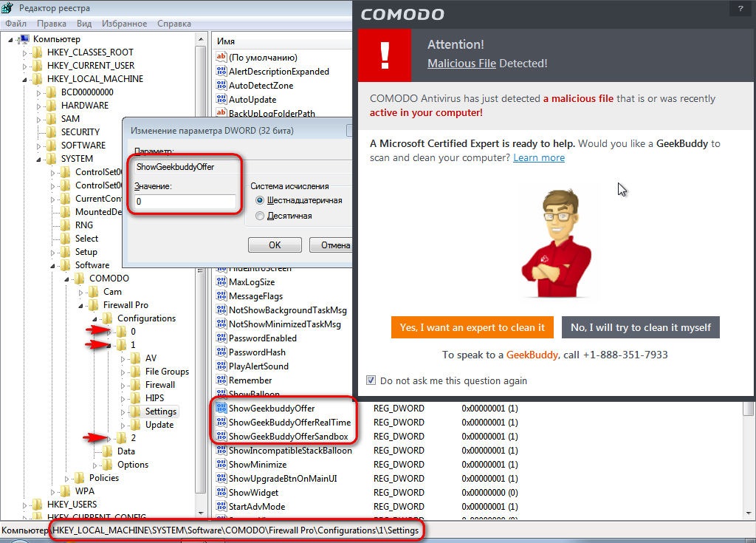Click the ShowGeekbuddyOffer DWORD icon

(x=221, y=408)
